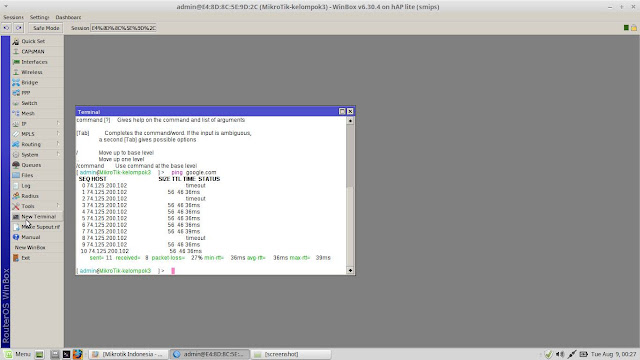Click 'ping google.com' command text
This screenshot has width=640, height=360.
[194, 172]
